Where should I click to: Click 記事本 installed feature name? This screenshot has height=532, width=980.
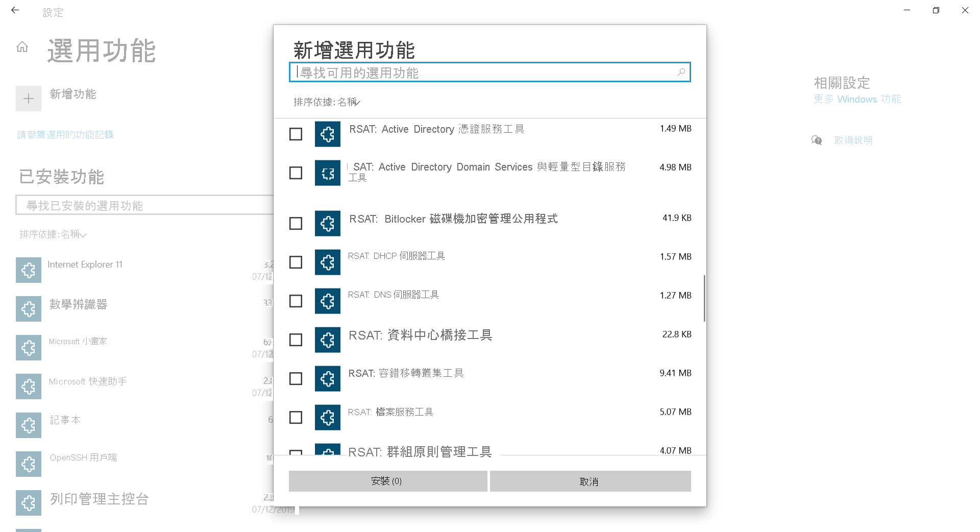pyautogui.click(x=65, y=420)
